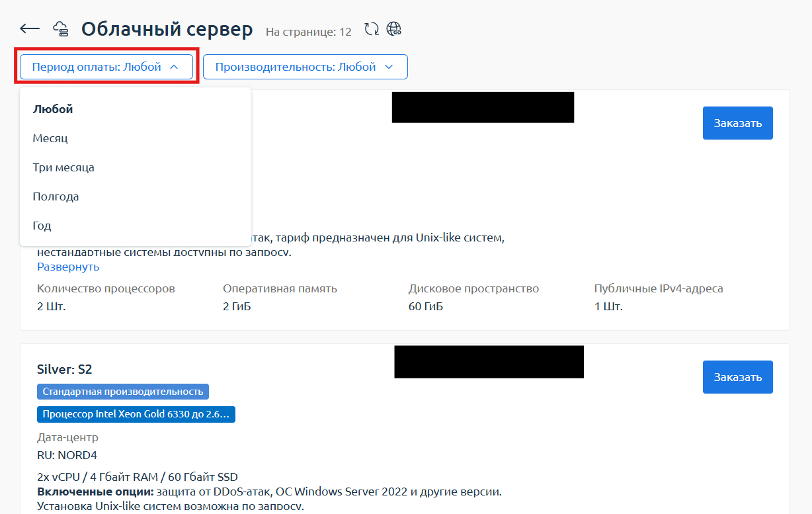This screenshot has height=514, width=812.
Task: Select the 'Полгода' option
Action: click(x=56, y=196)
